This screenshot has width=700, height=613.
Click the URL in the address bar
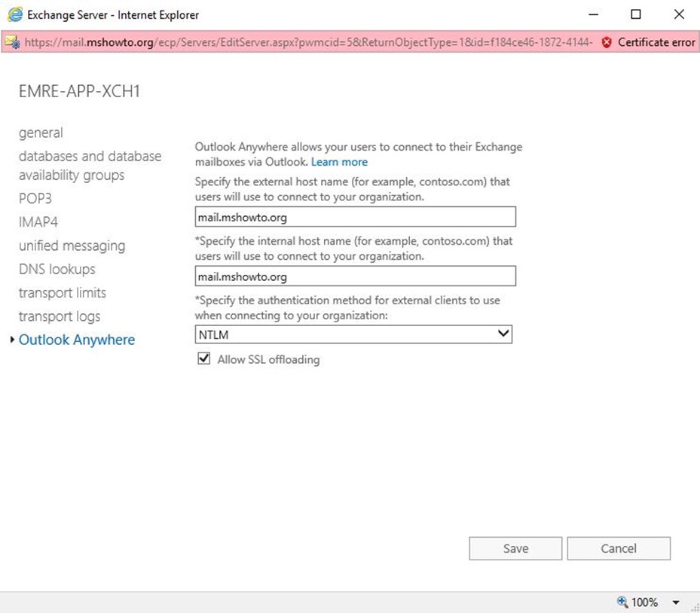[308, 42]
